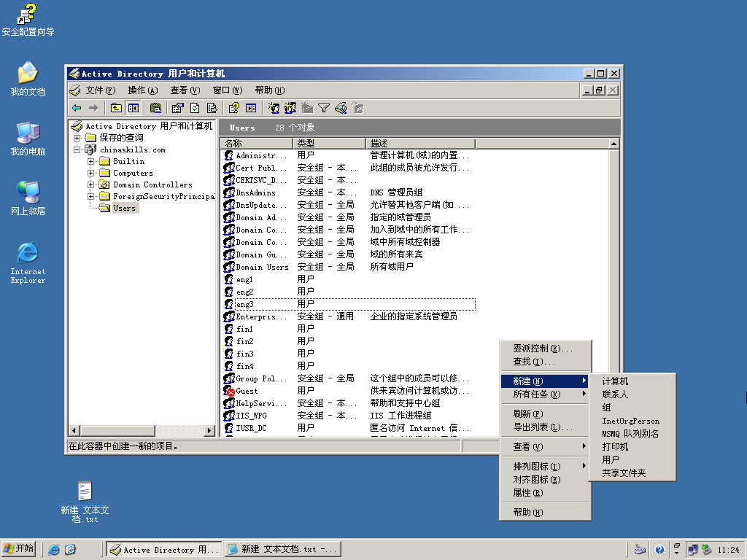Click the console icon left of 文件 menu
The width and height of the screenshot is (747, 560).
pos(75,90)
